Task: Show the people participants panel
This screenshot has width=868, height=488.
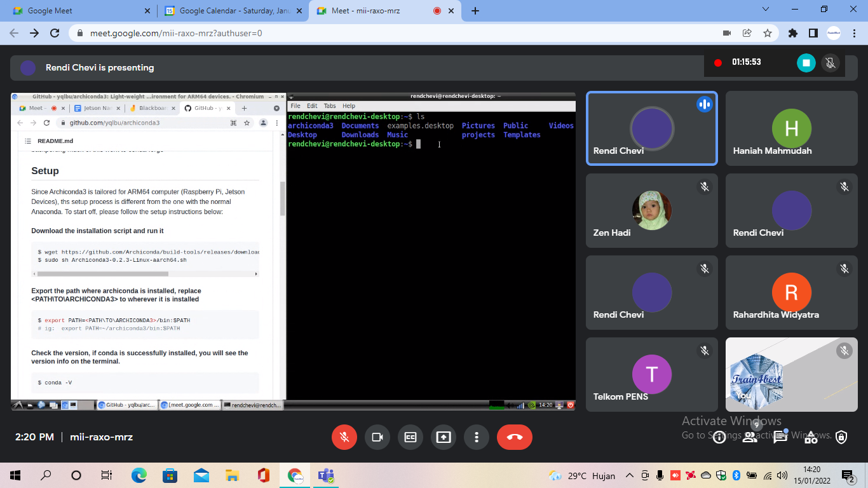Action: coord(750,437)
